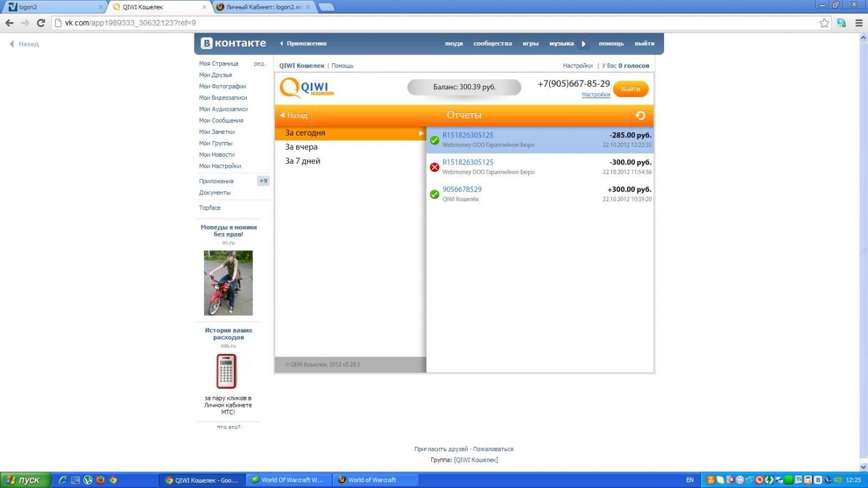Click the NVIDIA icon in system tray

837,480
